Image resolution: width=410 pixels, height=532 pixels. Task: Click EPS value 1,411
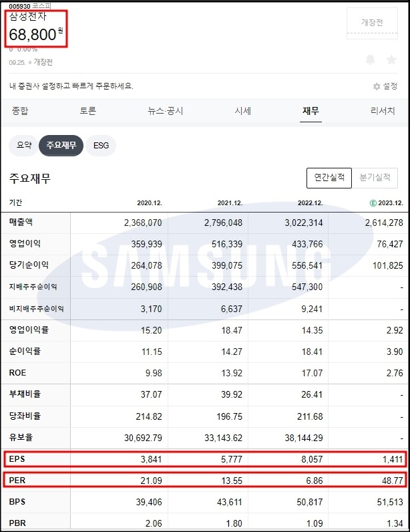pos(393,459)
